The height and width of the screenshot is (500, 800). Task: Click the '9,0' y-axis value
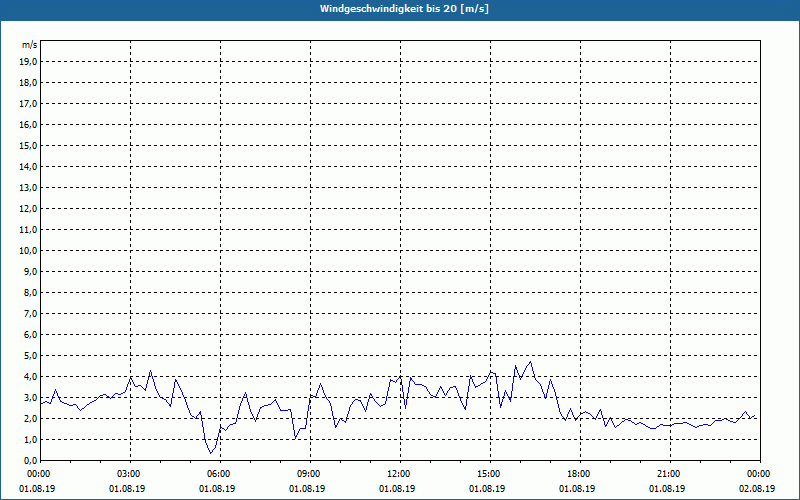pyautogui.click(x=30, y=271)
